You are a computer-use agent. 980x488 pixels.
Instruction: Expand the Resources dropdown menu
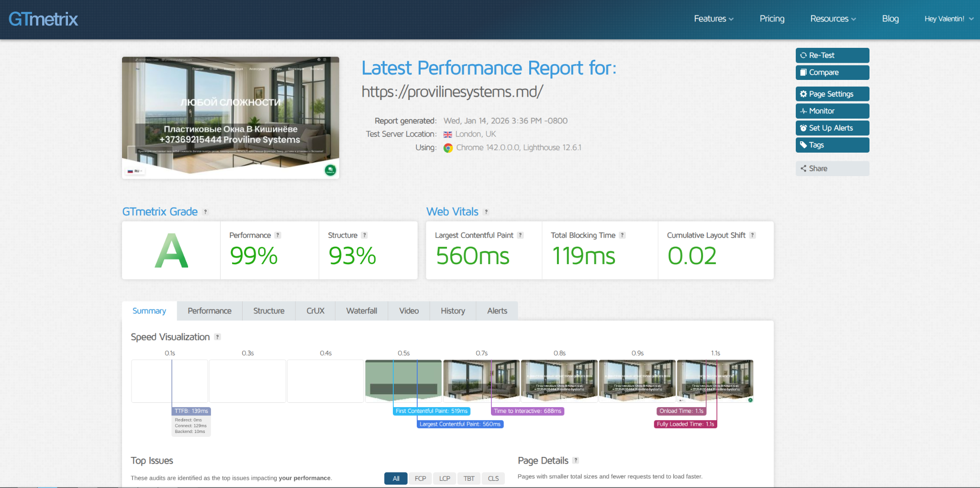tap(833, 19)
